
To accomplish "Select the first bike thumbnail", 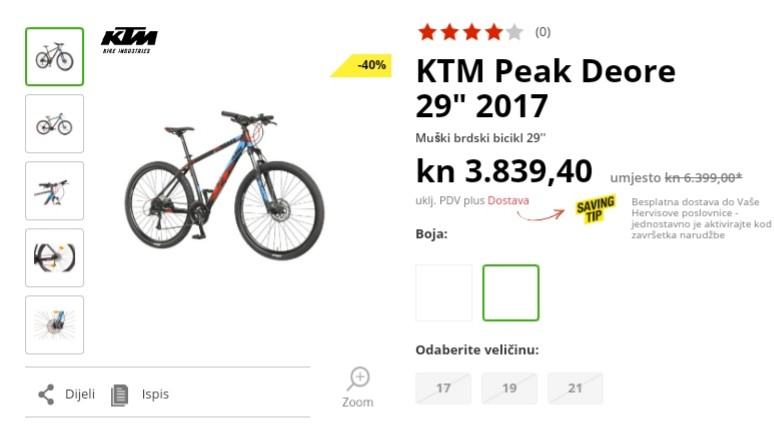I will (55, 57).
